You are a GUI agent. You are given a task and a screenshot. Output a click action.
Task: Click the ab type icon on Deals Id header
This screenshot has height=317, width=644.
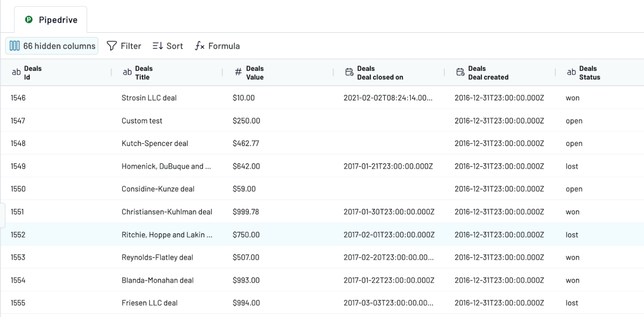pyautogui.click(x=16, y=72)
